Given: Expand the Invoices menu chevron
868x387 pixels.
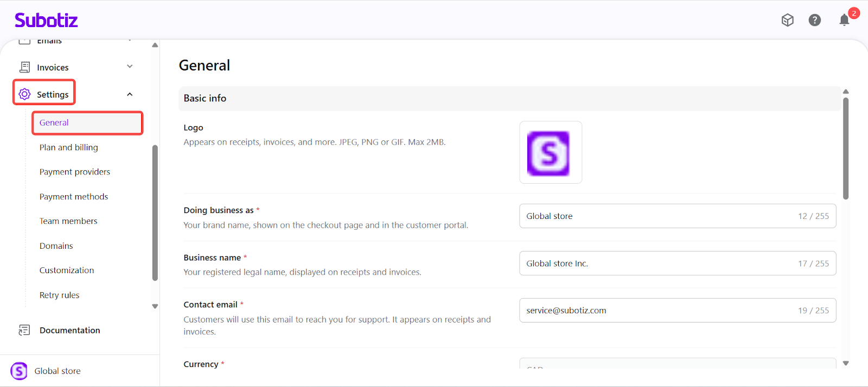Looking at the screenshot, I should [130, 67].
